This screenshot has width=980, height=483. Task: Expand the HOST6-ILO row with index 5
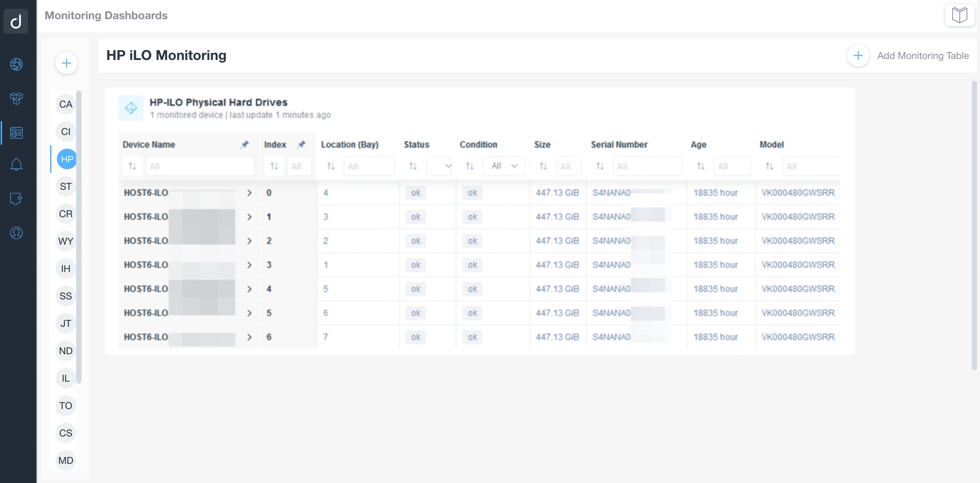tap(249, 313)
